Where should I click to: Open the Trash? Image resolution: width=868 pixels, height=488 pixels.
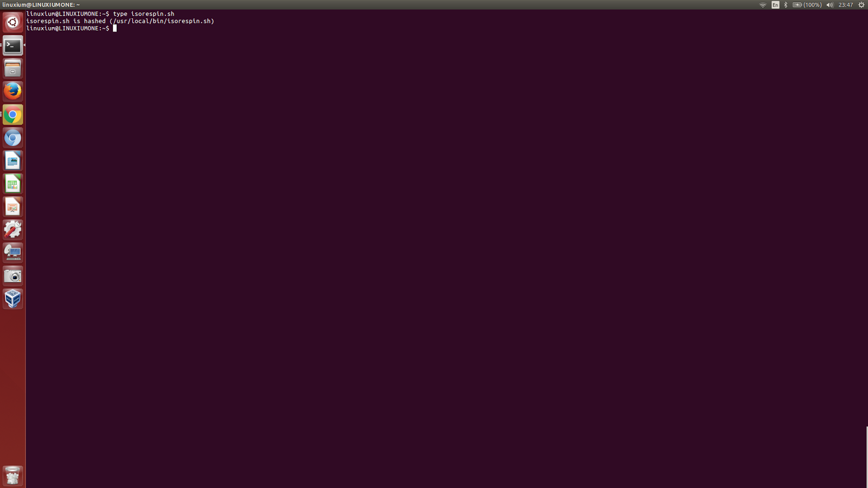pyautogui.click(x=12, y=476)
